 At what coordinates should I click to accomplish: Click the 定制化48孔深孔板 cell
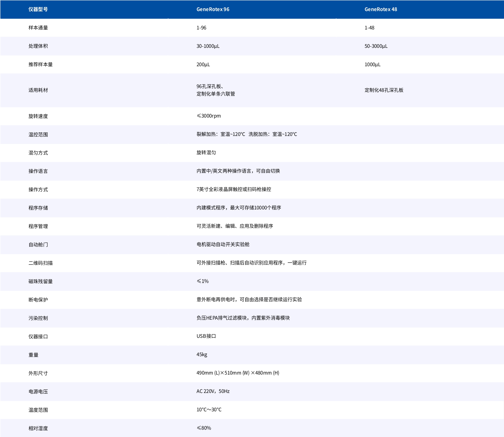[x=384, y=90]
